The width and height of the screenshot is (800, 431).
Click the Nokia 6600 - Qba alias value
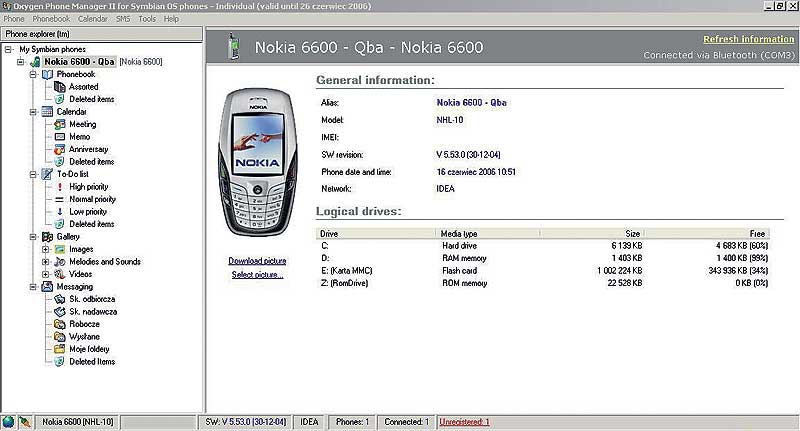pyautogui.click(x=471, y=103)
